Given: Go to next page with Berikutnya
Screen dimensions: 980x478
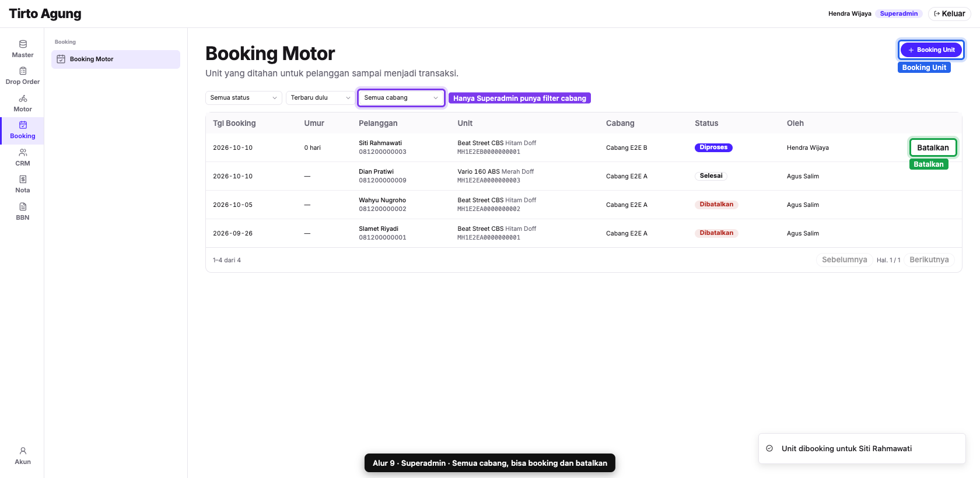Looking at the screenshot, I should (x=929, y=260).
